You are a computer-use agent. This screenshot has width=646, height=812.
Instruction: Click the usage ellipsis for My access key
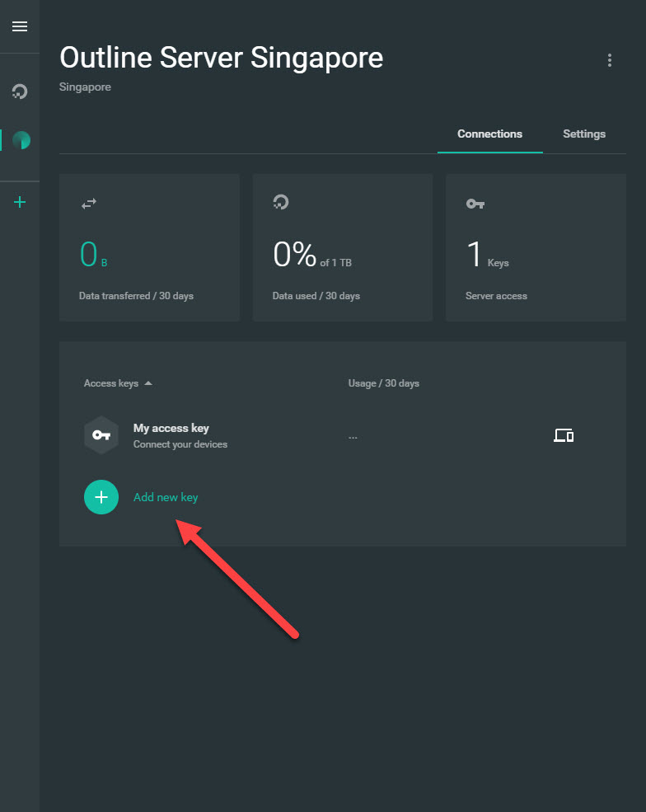point(353,438)
